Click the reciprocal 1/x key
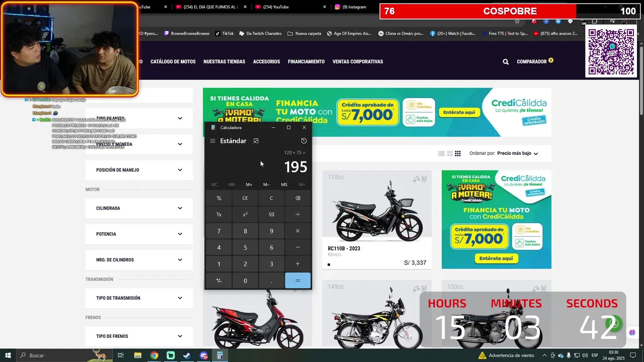Viewport: 644px width, 362px height. [219, 215]
